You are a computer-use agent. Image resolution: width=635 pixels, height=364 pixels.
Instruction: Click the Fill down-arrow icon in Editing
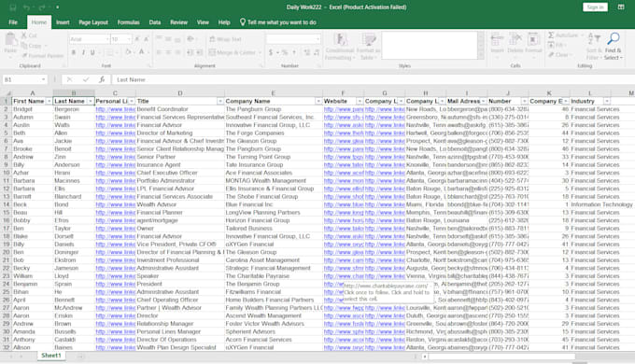[x=551, y=45]
